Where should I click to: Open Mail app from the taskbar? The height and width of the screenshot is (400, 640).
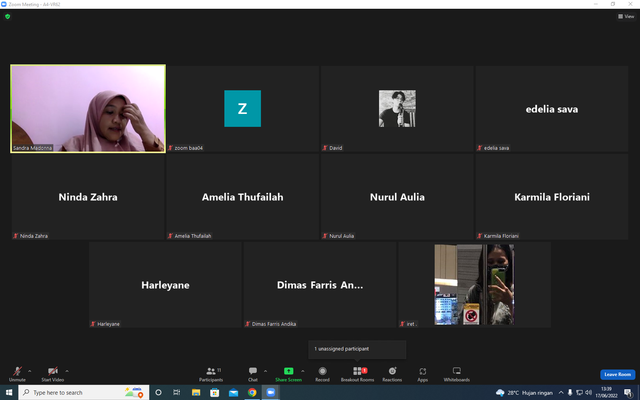point(233,393)
